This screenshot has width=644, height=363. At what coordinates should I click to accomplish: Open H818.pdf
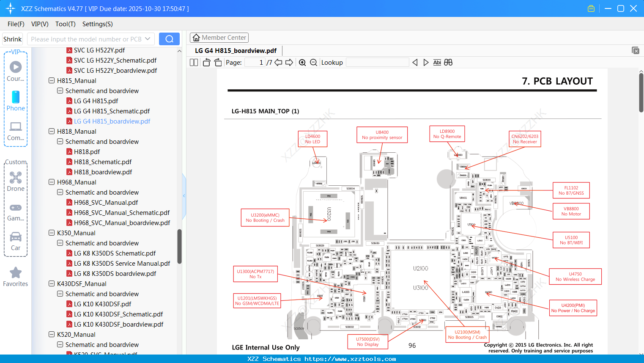point(83,151)
